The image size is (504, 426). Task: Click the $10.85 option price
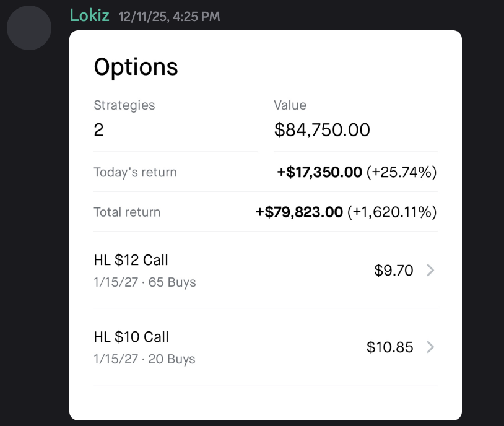click(x=389, y=347)
